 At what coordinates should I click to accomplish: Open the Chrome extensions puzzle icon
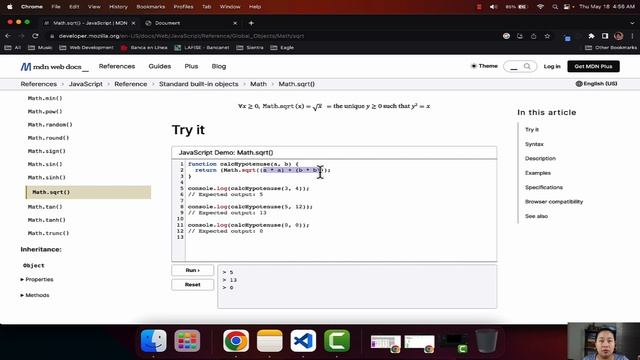tap(591, 36)
